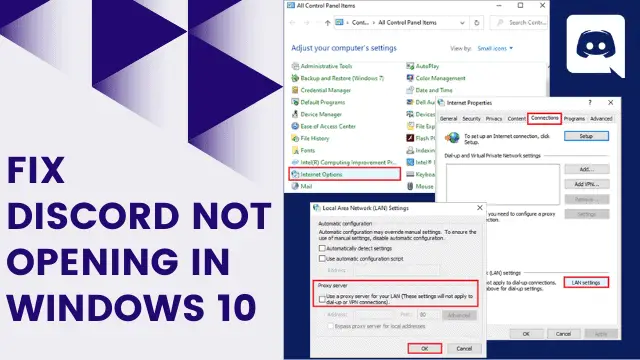Image resolution: width=640 pixels, height=360 pixels.
Task: Click Cancel in LAN Settings dialog
Action: coord(464,349)
